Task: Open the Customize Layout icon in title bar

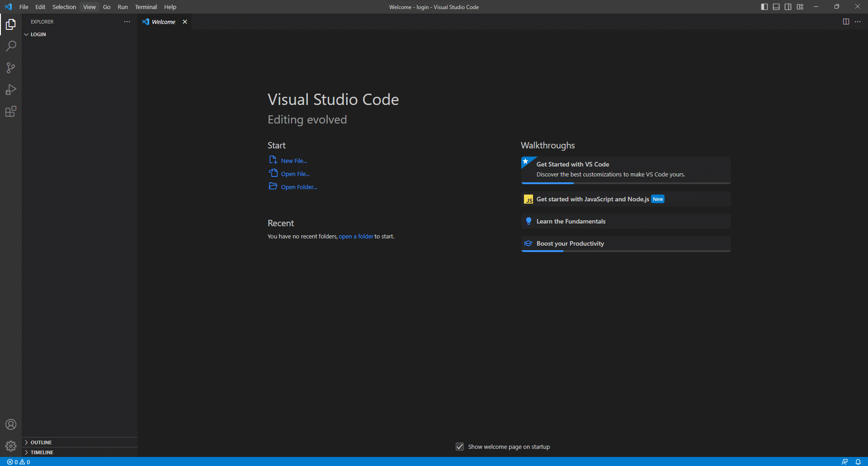Action: pos(800,7)
